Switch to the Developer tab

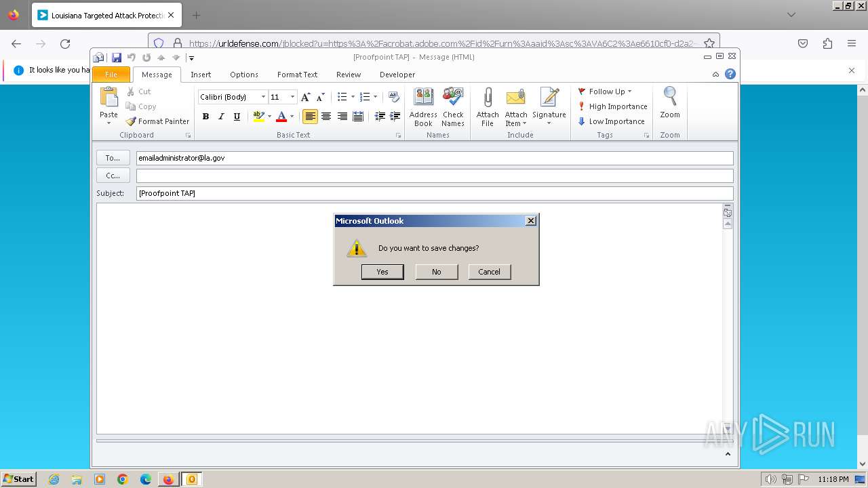pyautogui.click(x=397, y=75)
